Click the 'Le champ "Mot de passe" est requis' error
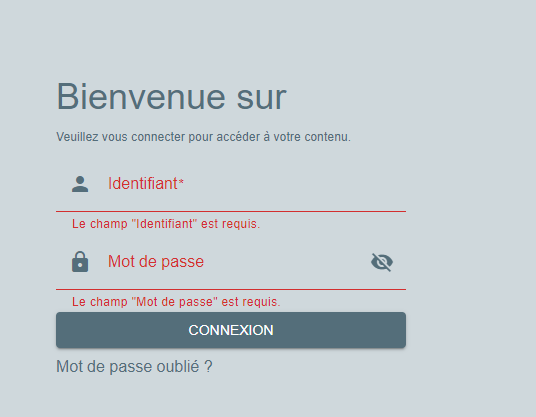 [176, 302]
